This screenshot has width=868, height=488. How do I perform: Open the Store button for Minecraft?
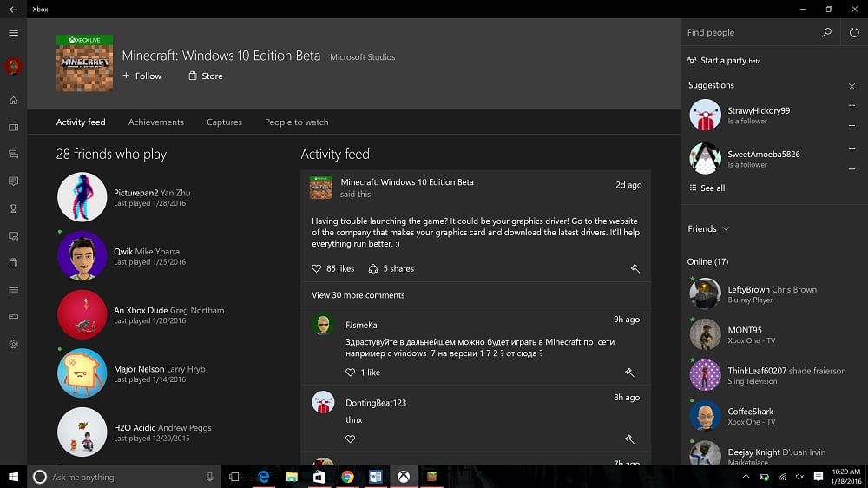coord(206,76)
